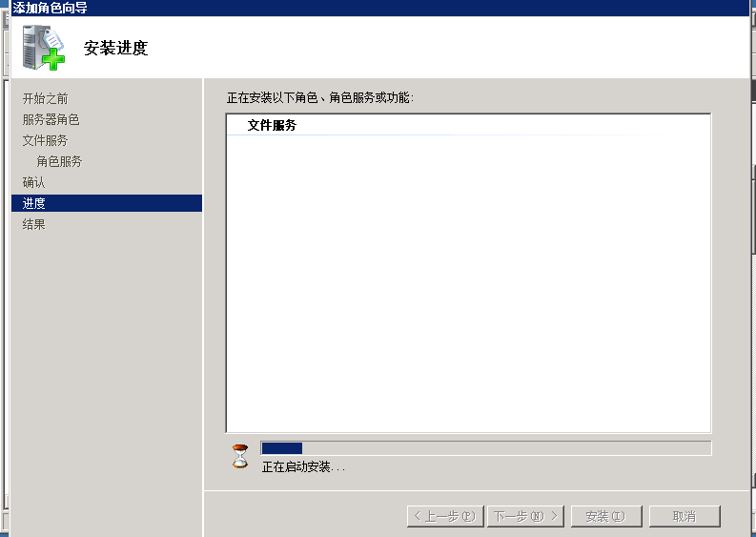Image resolution: width=756 pixels, height=537 pixels.
Task: Select the indented 角色服务 sub-step
Action: coord(59,161)
